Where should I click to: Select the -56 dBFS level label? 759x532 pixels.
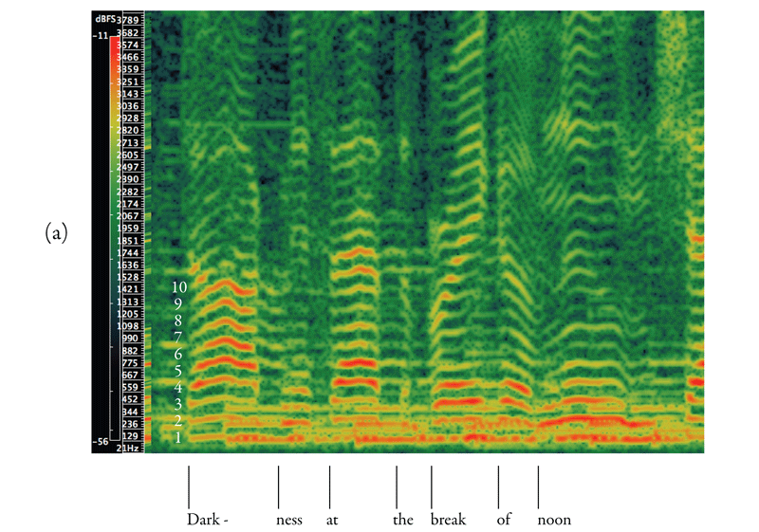point(101,442)
